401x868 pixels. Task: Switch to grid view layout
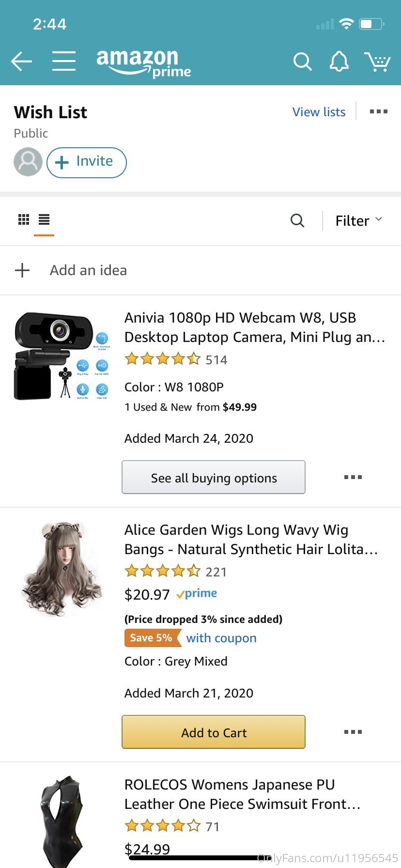coord(24,219)
